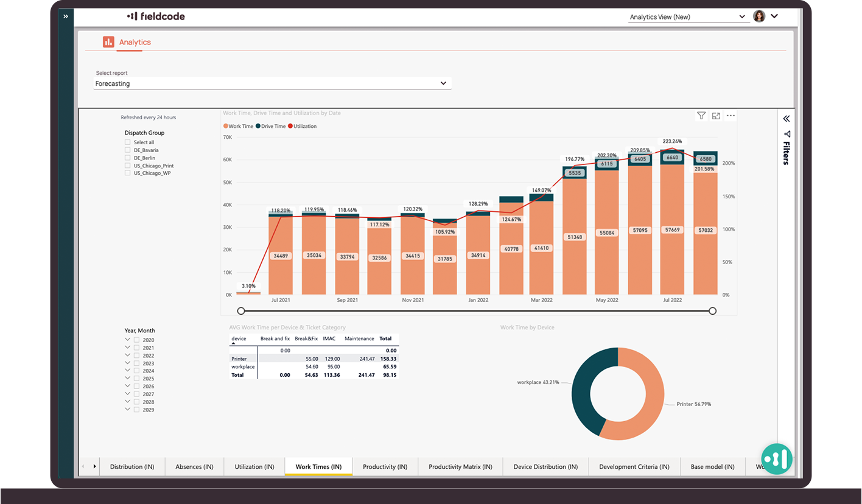Expand the left sidebar with double-chevron icon
Screen dimensions: 862x504
(x=65, y=16)
